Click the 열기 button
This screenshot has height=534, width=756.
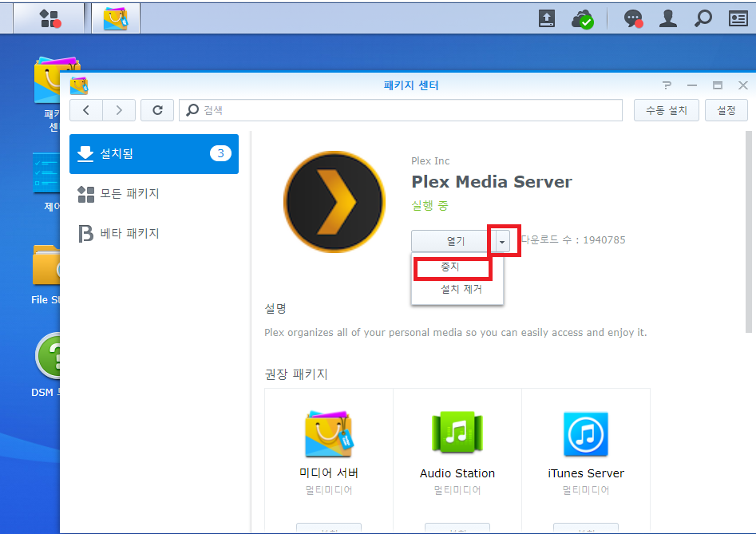(453, 241)
